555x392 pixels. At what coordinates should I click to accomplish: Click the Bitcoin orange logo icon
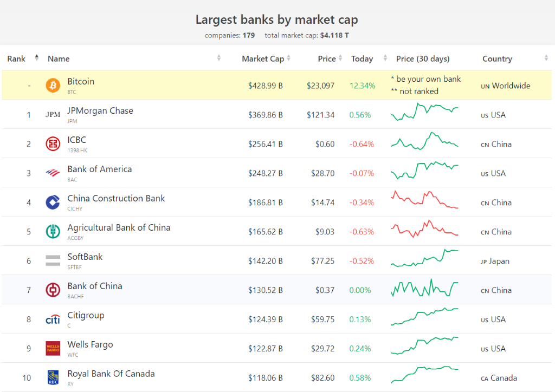pos(53,86)
